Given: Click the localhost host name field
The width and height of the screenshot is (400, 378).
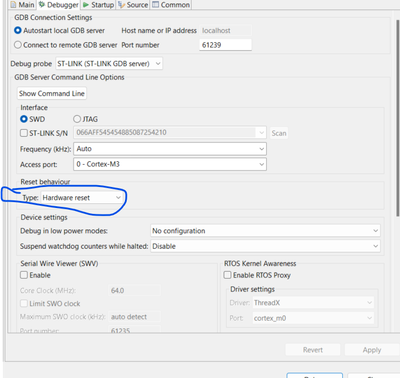Looking at the screenshot, I should pos(225,30).
